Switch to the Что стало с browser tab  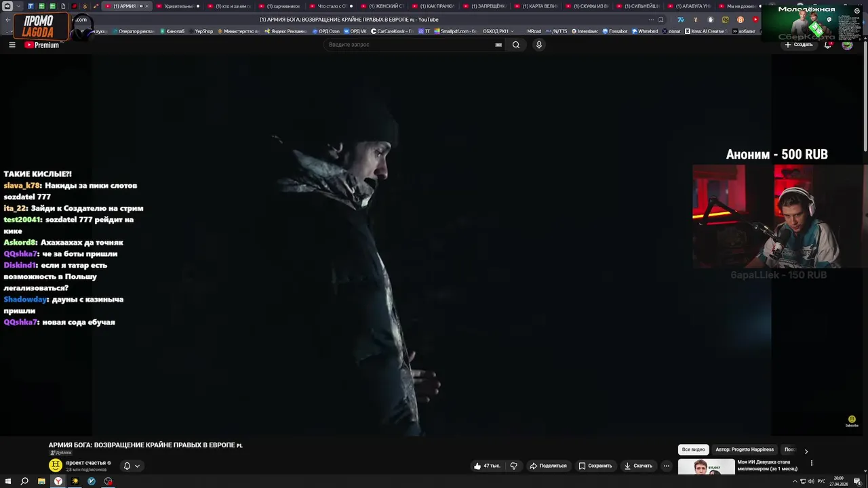click(332, 6)
